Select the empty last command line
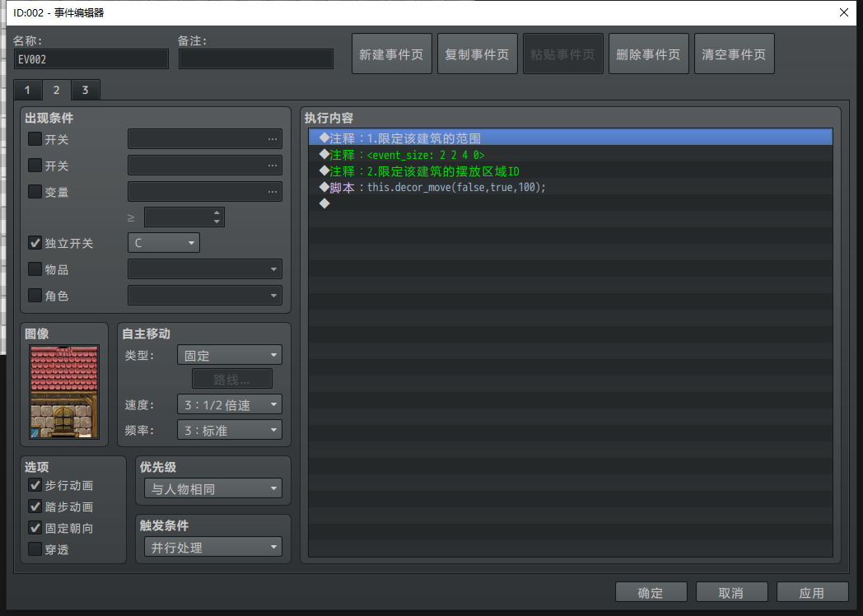The image size is (863, 616). pyautogui.click(x=571, y=203)
